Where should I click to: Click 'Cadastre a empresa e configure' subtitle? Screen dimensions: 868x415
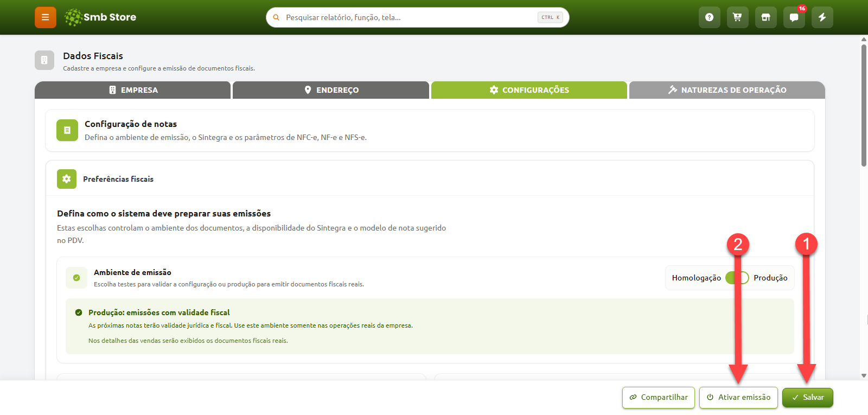tap(159, 68)
